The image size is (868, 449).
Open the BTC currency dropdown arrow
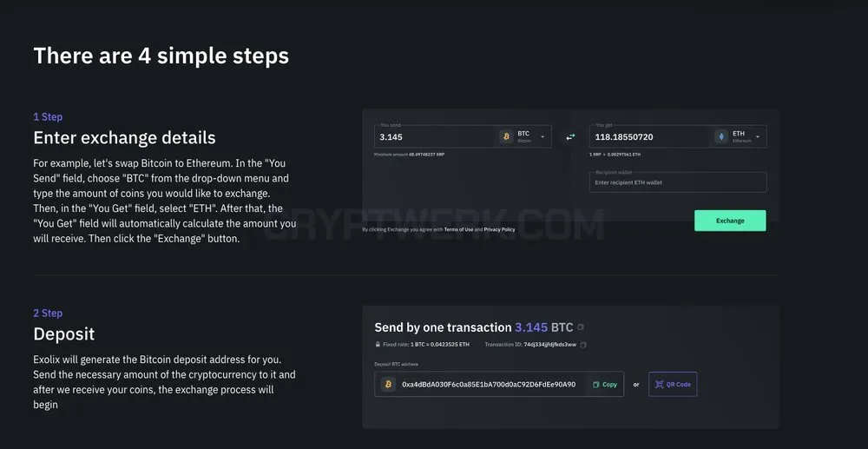coord(542,136)
